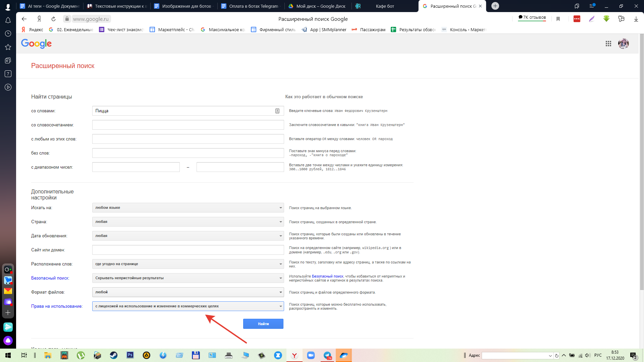Viewport: 644px width, 362px height.
Task: Open the "Права на использование" dropdown
Action: tap(188, 306)
